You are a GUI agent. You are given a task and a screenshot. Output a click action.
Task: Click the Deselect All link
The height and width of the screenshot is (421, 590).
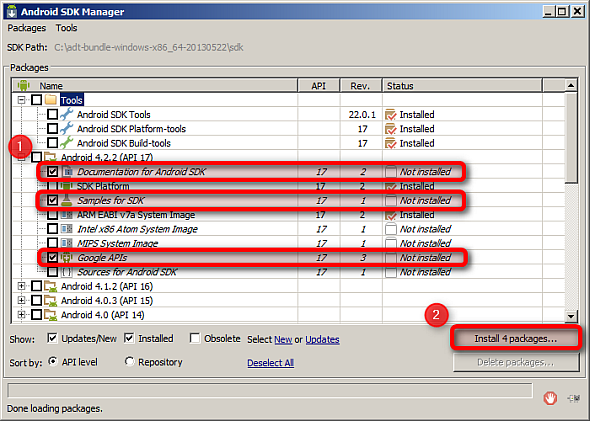coord(271,363)
